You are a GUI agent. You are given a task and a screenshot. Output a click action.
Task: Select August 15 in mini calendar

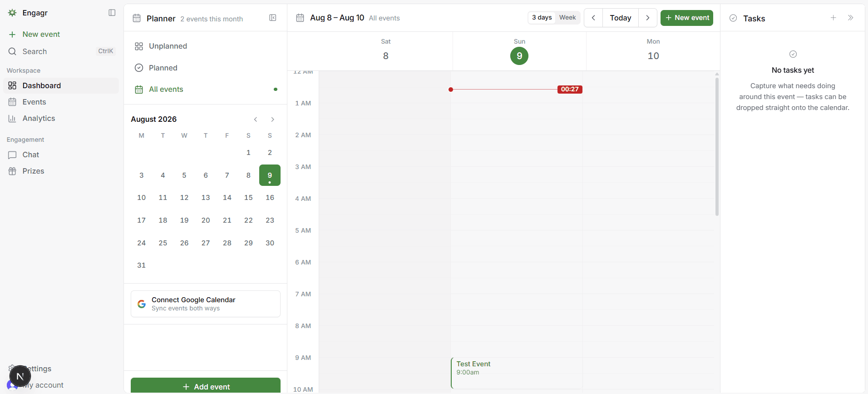(248, 198)
